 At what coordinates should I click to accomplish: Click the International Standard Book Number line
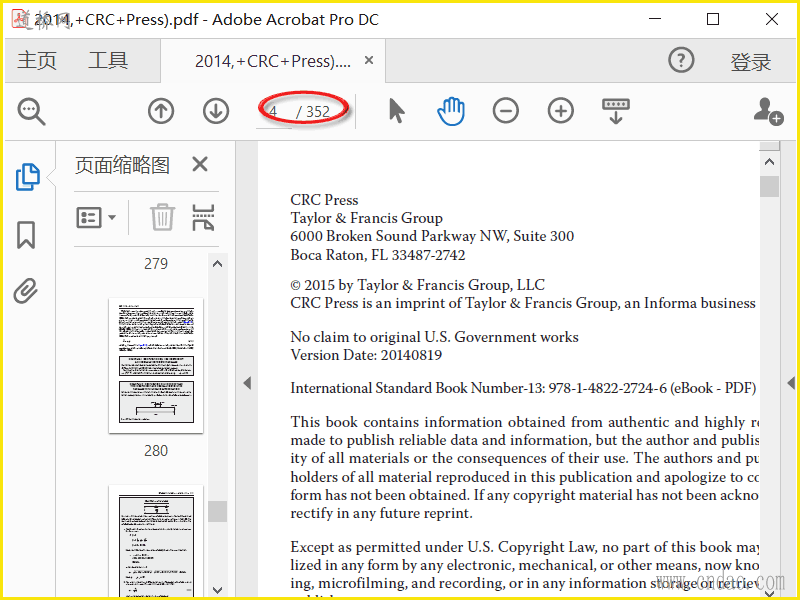[x=523, y=388]
